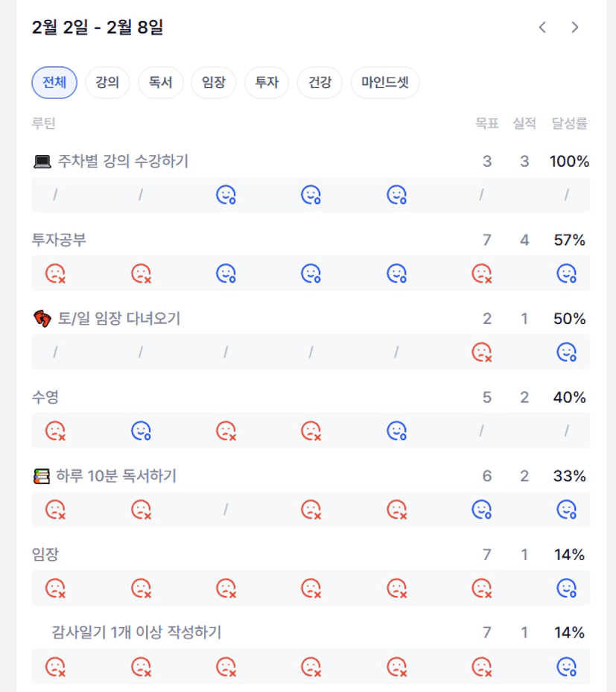The height and width of the screenshot is (692, 616).
Task: Toggle second day's blue smiley for 수영
Action: [x=141, y=431]
